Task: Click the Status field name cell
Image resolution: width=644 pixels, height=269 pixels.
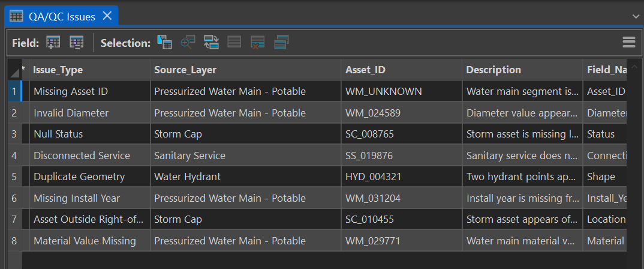Action: (605, 134)
